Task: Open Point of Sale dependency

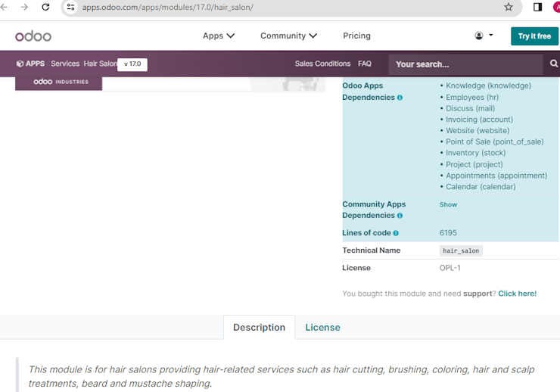Action: click(495, 142)
